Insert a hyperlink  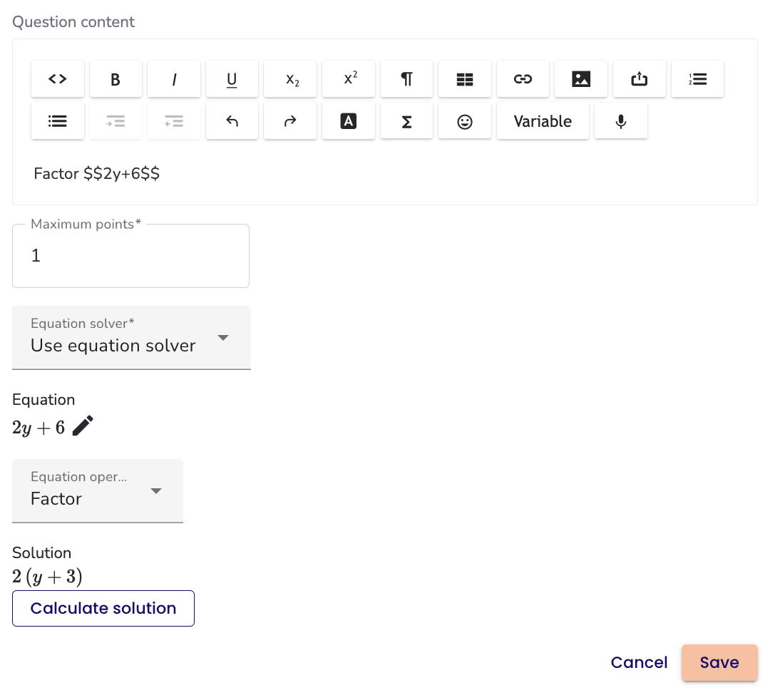pyautogui.click(x=523, y=79)
